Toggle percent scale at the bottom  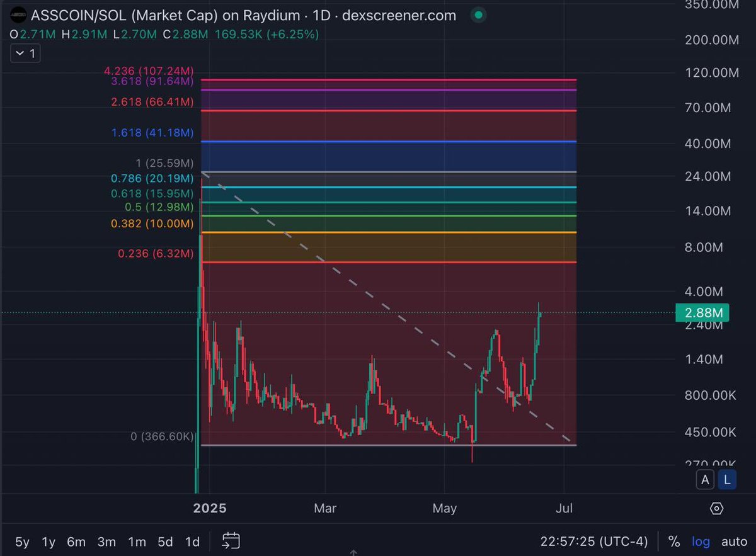pyautogui.click(x=673, y=542)
